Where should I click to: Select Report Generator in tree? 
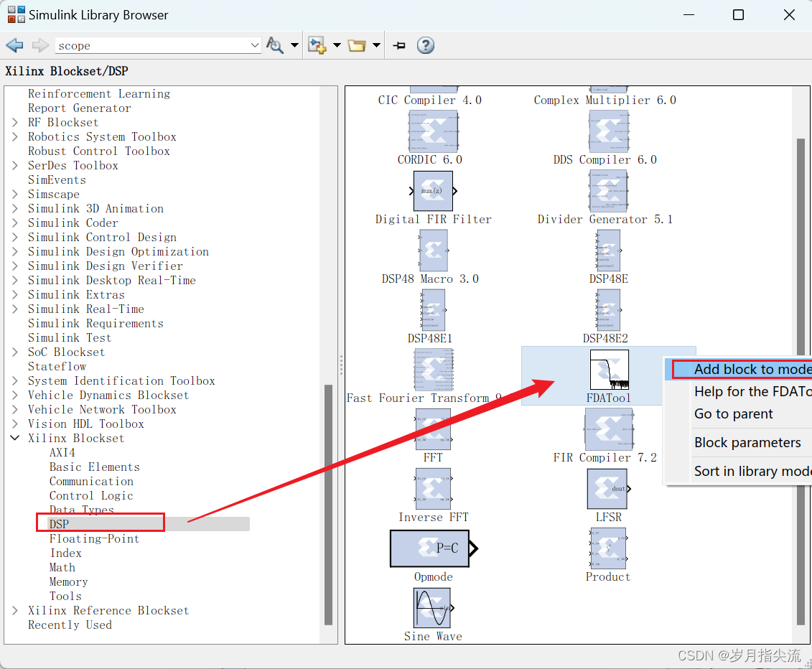79,108
